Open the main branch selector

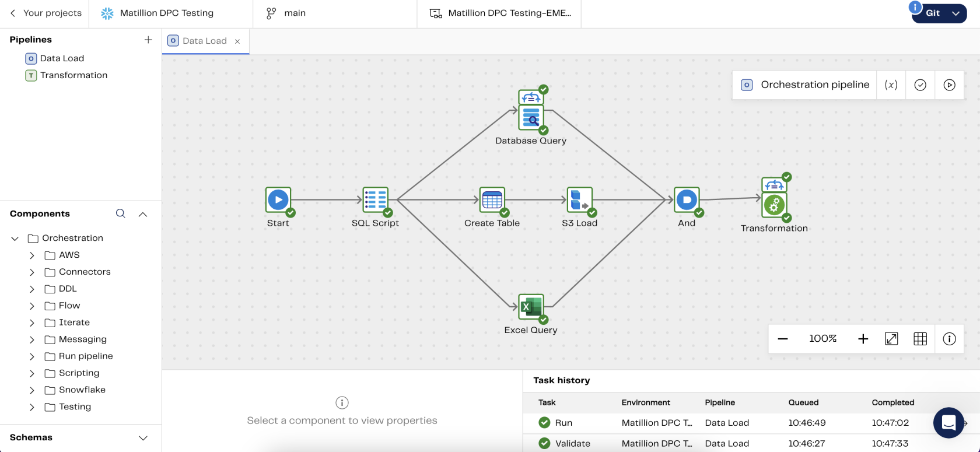[295, 13]
